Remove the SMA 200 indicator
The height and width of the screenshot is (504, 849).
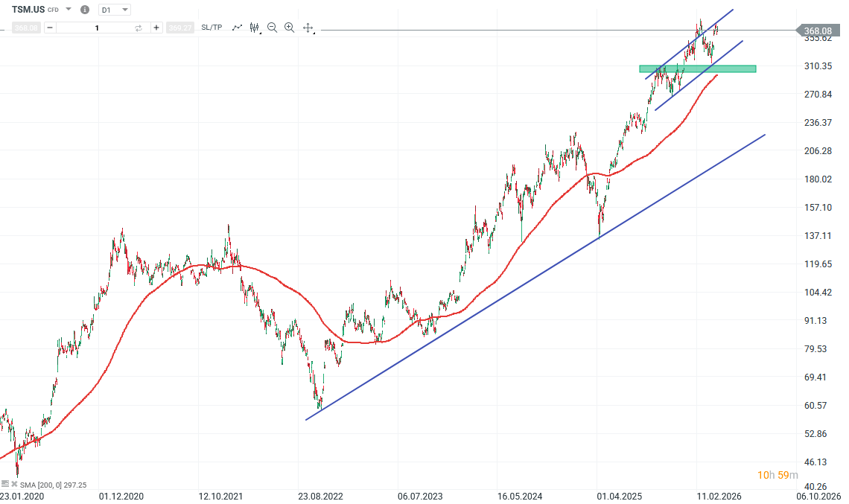14,484
